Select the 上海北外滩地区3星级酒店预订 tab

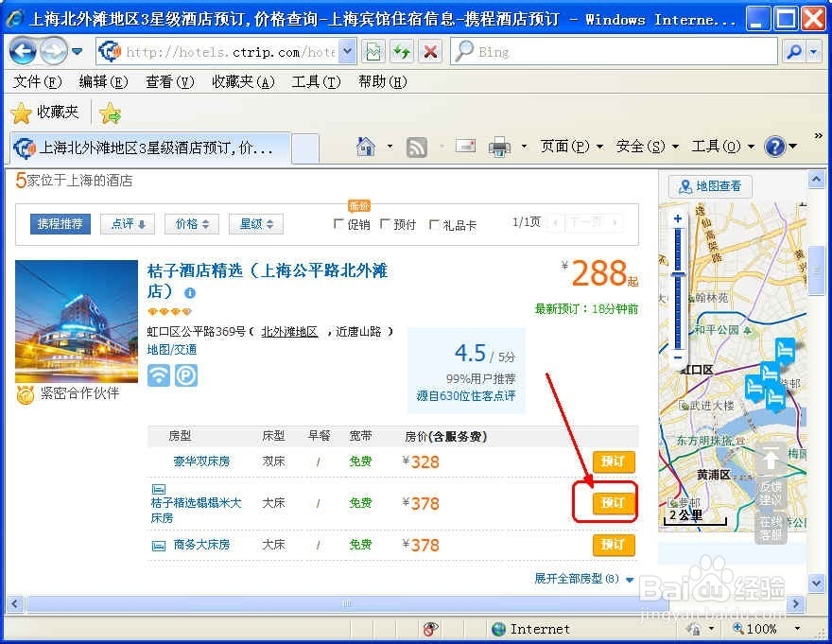(x=150, y=148)
